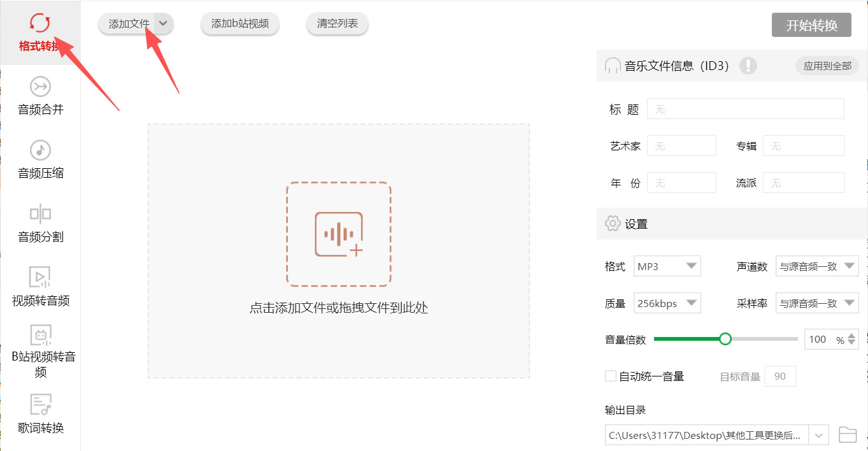Viewport: 868px width, 451px height.
Task: Enable the 自动统一音量 checkbox
Action: pyautogui.click(x=609, y=376)
